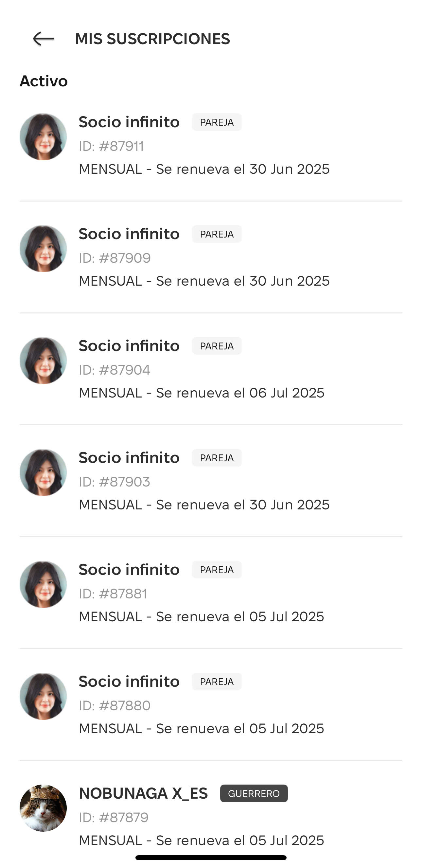Tap ID #87880 text
422x868 pixels.
pos(114,706)
